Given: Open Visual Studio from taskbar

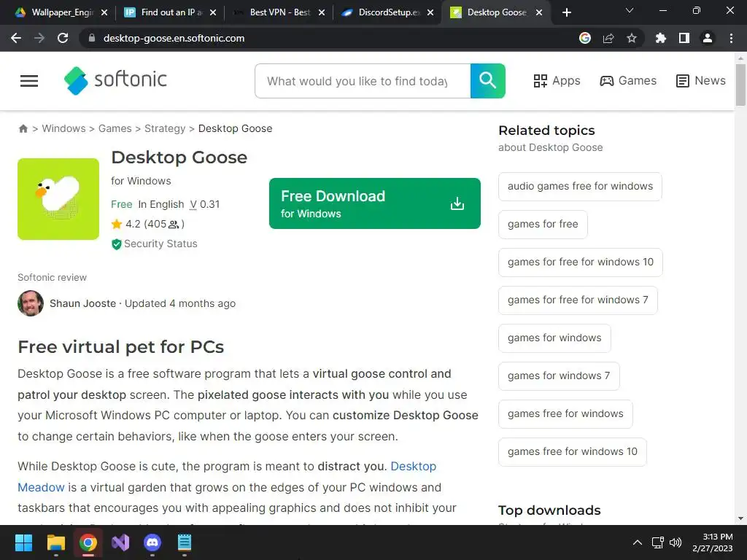Looking at the screenshot, I should (120, 542).
